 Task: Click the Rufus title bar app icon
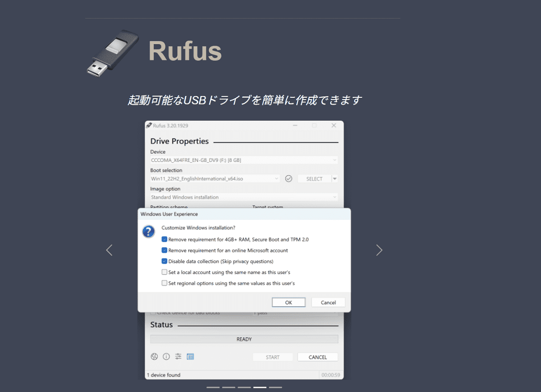(149, 125)
